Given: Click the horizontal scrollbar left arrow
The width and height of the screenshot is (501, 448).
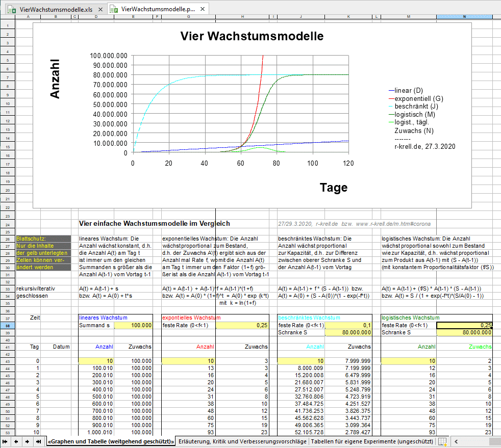Looking at the screenshot, I should (x=456, y=441).
